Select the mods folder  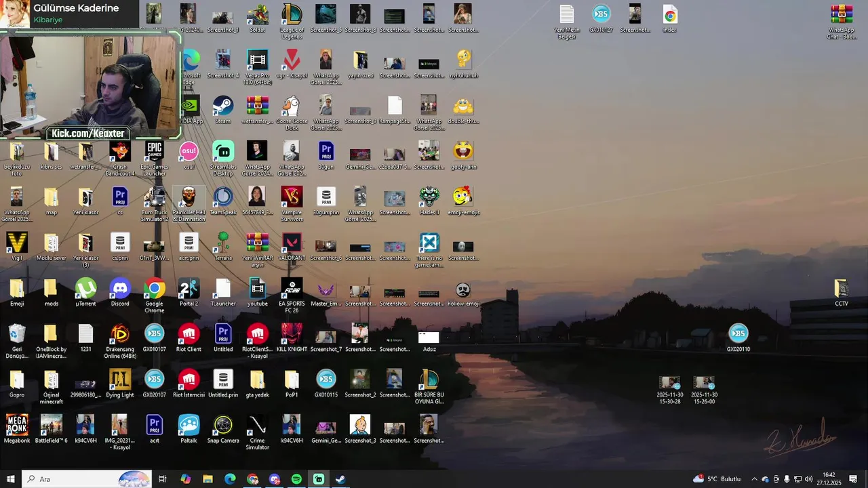pos(52,292)
